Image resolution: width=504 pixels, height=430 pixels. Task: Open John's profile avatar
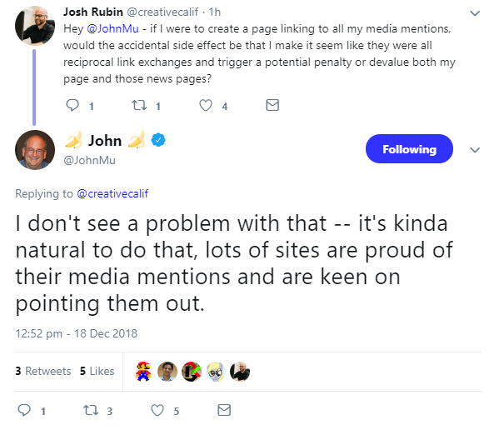[x=36, y=151]
